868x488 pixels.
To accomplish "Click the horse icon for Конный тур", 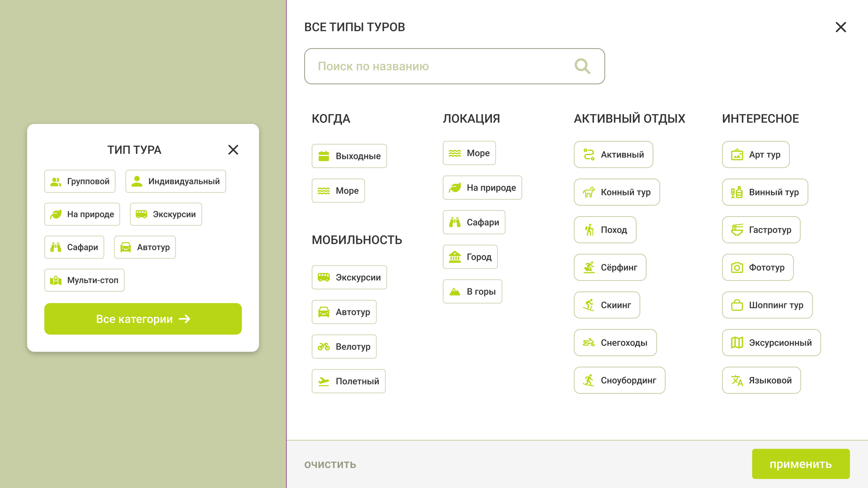I will click(589, 192).
